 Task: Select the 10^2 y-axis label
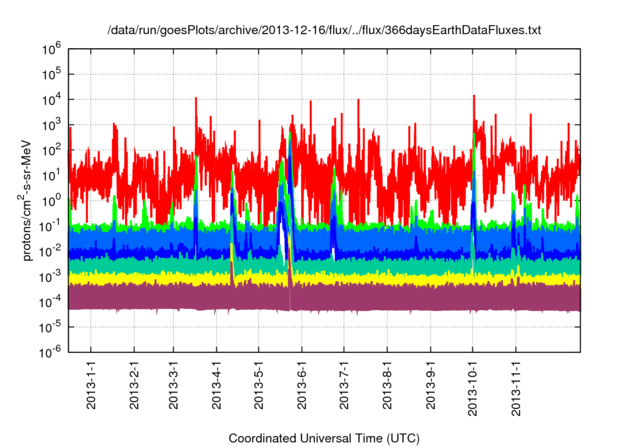pyautogui.click(x=51, y=150)
